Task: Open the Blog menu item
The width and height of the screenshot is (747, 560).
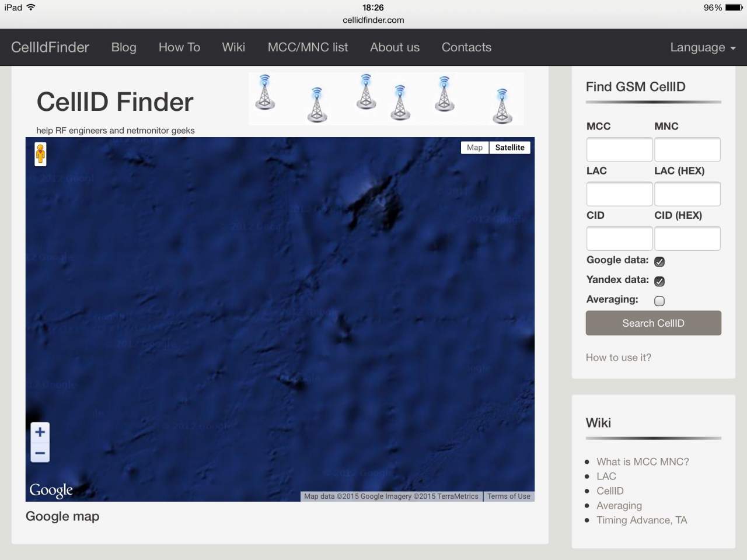Action: (124, 47)
